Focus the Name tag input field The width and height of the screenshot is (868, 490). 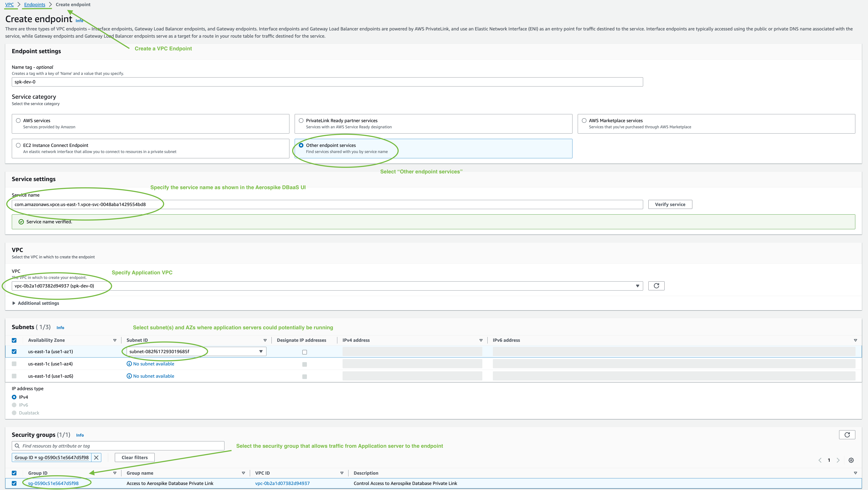pyautogui.click(x=327, y=82)
